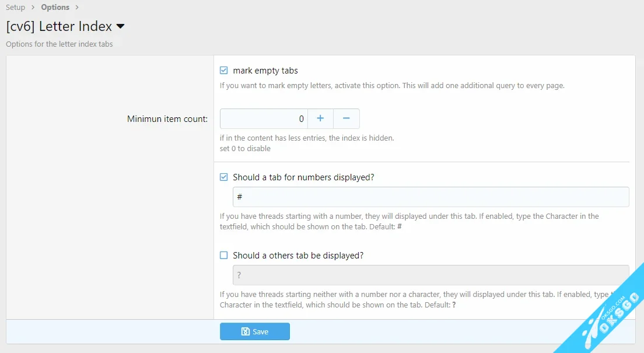The height and width of the screenshot is (353, 644).
Task: Click the numbers tab character field containing #
Action: pos(430,197)
